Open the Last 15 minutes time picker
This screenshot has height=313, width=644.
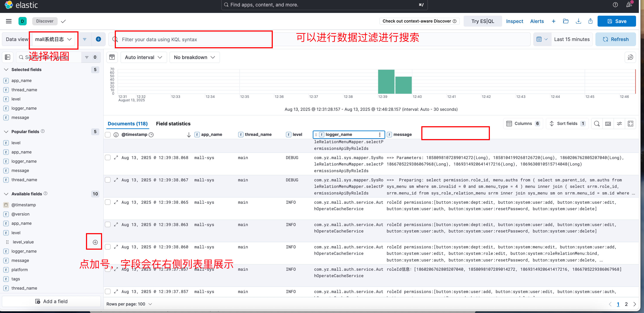pos(572,39)
